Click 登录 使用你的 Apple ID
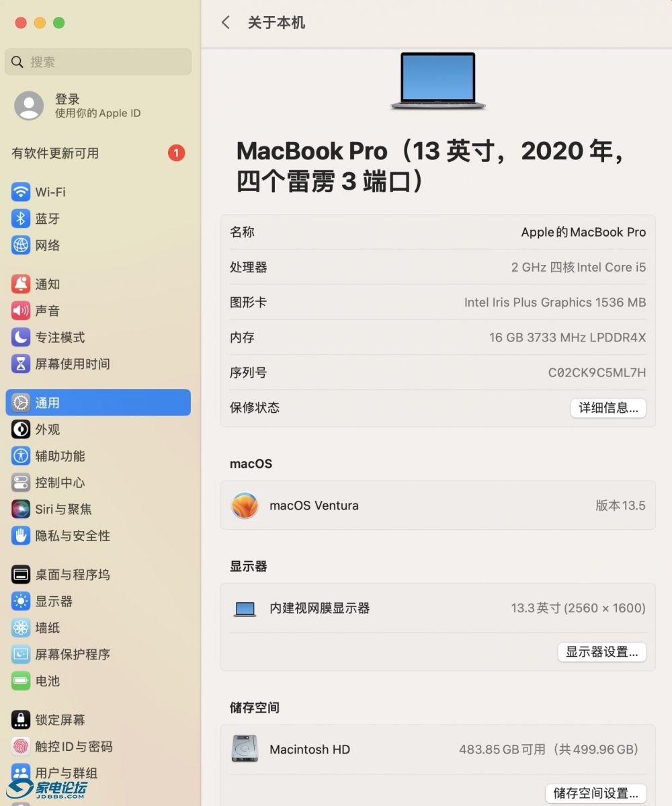Screen dimensions: 672x806 pos(97,106)
